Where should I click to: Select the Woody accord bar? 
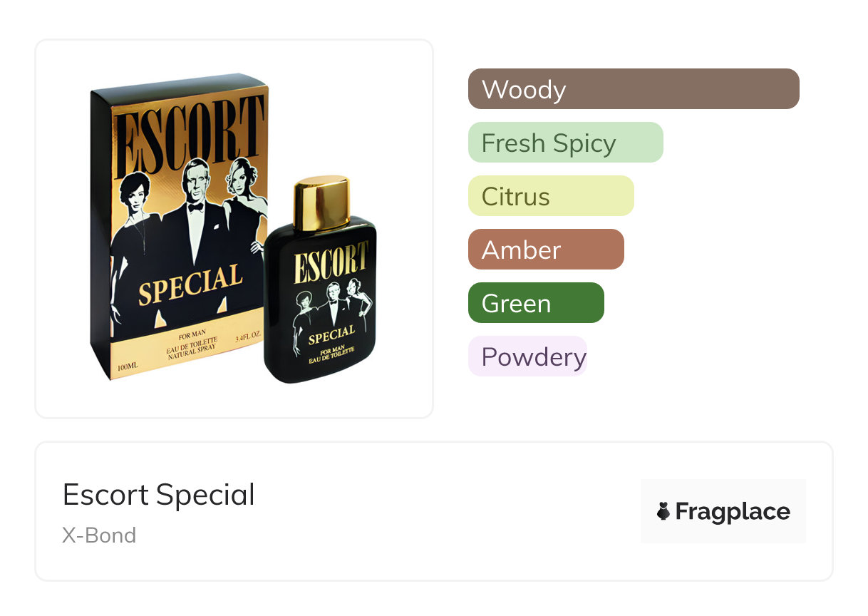click(x=633, y=89)
